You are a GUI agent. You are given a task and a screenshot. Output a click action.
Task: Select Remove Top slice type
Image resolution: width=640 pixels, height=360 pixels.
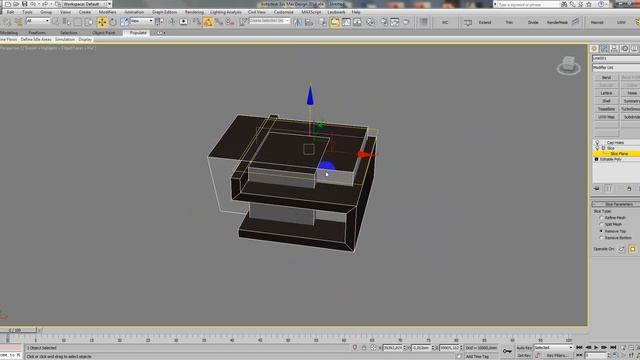click(601, 231)
